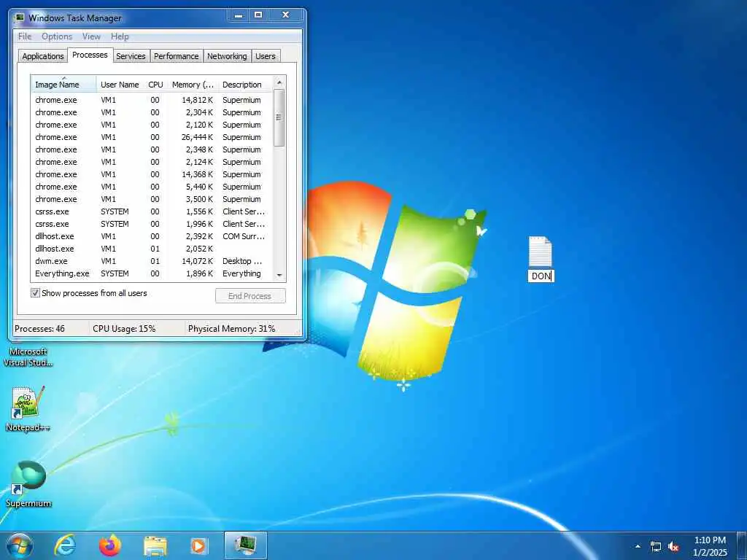Click the Processes: 46 status text
The height and width of the screenshot is (560, 747).
point(39,329)
